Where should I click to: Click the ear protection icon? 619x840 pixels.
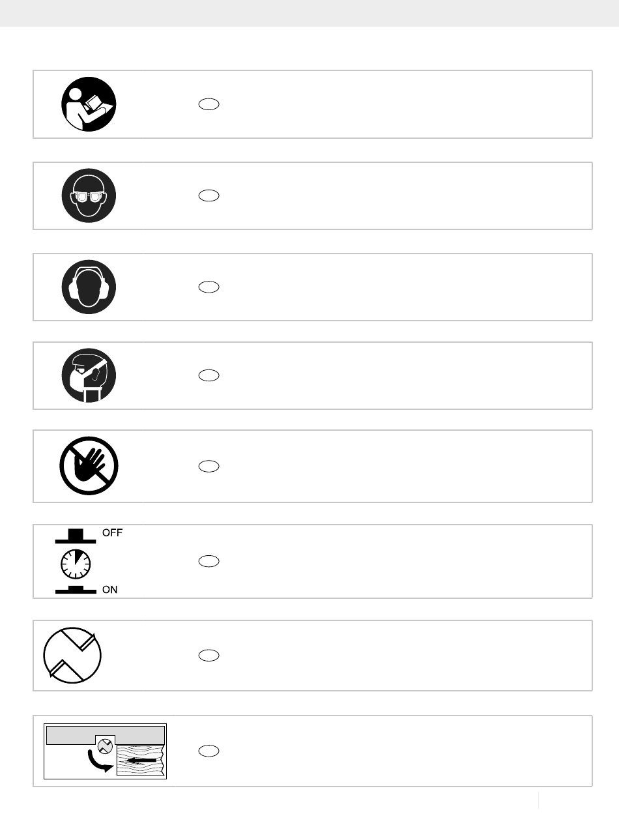pyautogui.click(x=89, y=287)
